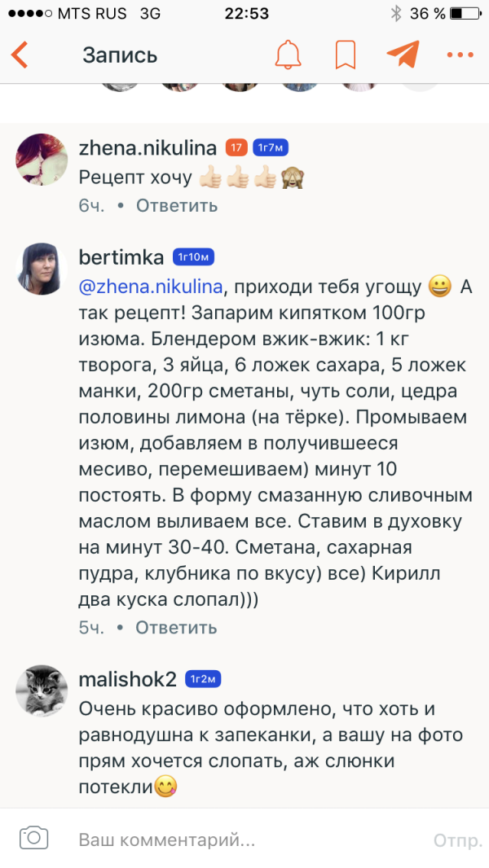Open the three-dot more options menu
The image size is (489, 868).
click(x=460, y=55)
